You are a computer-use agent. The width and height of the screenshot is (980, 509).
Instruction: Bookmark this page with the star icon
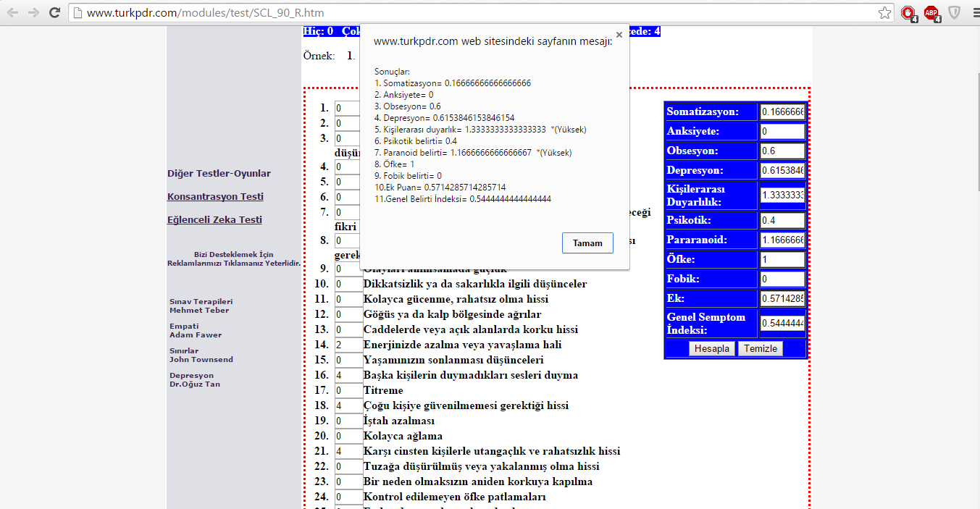884,13
